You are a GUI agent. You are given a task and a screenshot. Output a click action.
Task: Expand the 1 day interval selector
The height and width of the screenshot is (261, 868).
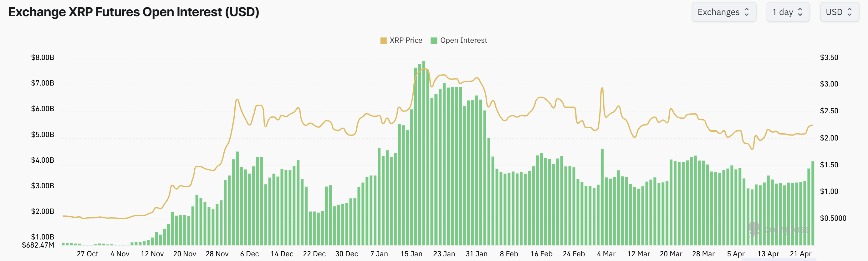[x=788, y=12]
